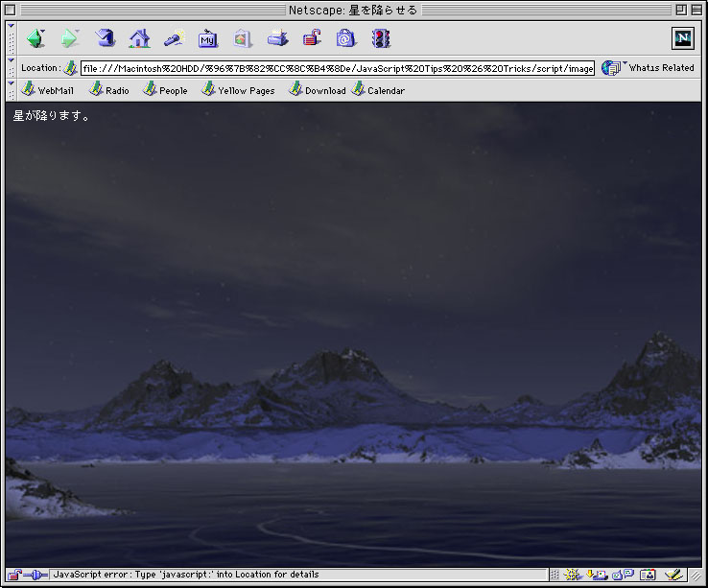Screen dimensions: 708x588
Task: Click into the Location URL field
Action: click(338, 68)
